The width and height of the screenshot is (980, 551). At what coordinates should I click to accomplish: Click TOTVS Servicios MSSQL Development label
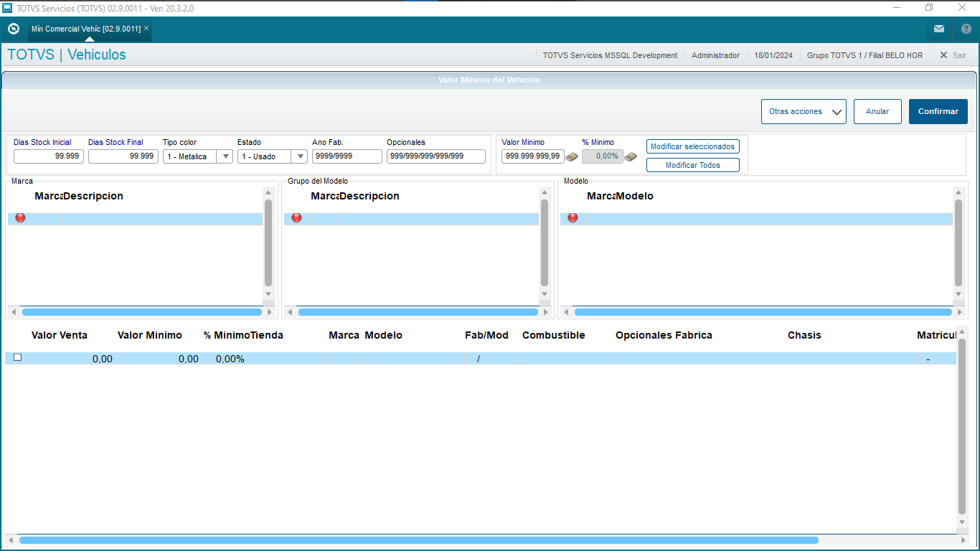pyautogui.click(x=610, y=55)
